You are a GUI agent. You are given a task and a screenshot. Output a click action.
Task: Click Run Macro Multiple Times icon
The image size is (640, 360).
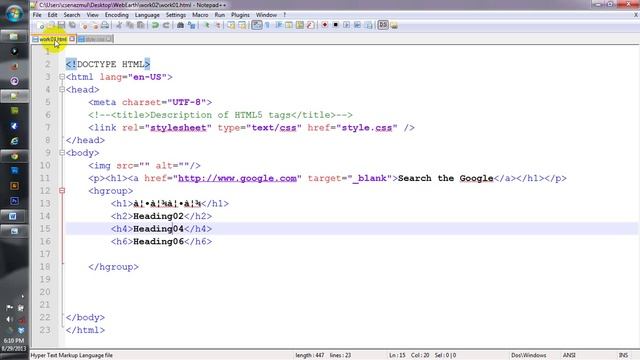point(357,25)
